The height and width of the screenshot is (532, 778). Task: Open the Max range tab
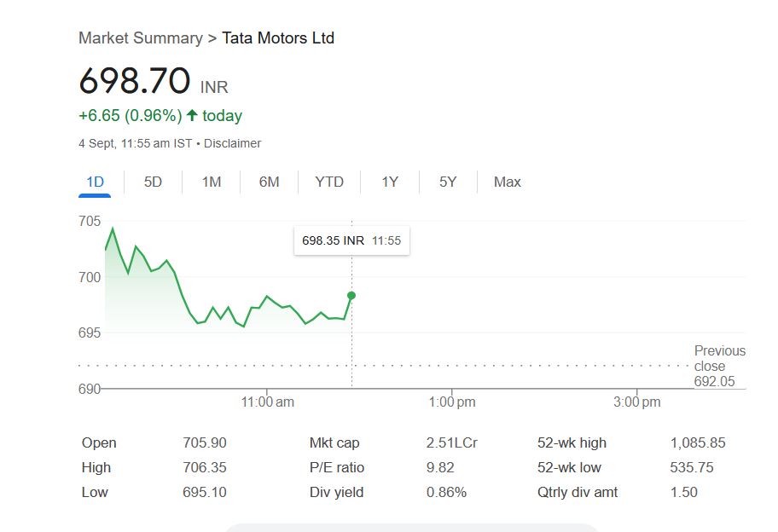tap(508, 182)
